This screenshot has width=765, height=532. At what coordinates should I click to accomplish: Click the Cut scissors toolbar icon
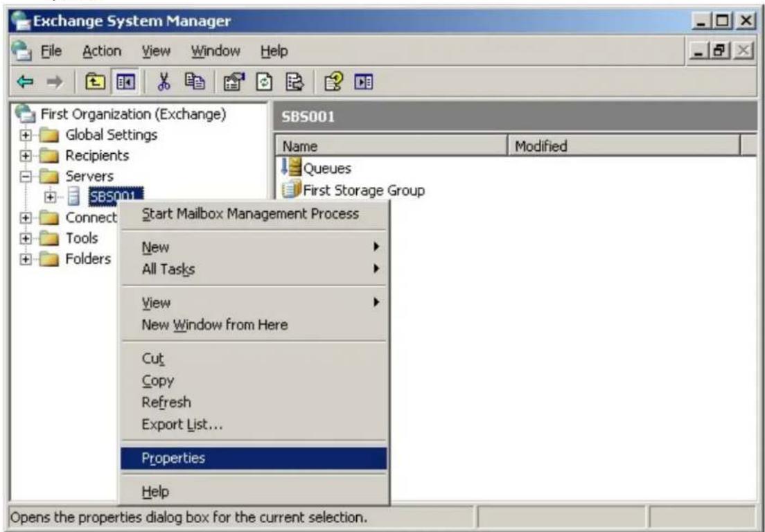pyautogui.click(x=164, y=82)
